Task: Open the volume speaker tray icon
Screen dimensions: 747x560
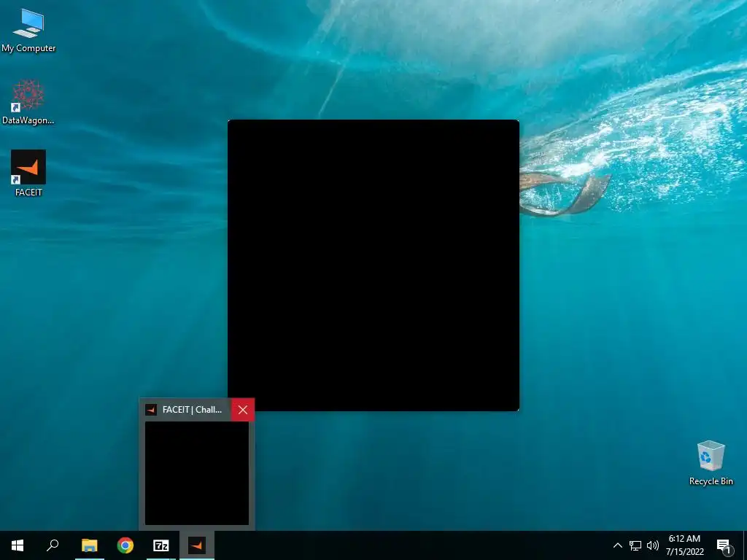Action: point(653,545)
